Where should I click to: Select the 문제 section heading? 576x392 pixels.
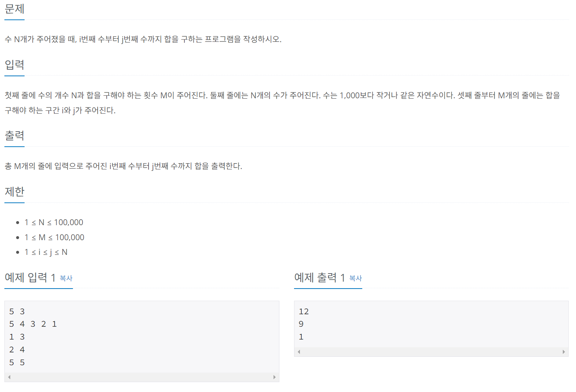point(15,9)
